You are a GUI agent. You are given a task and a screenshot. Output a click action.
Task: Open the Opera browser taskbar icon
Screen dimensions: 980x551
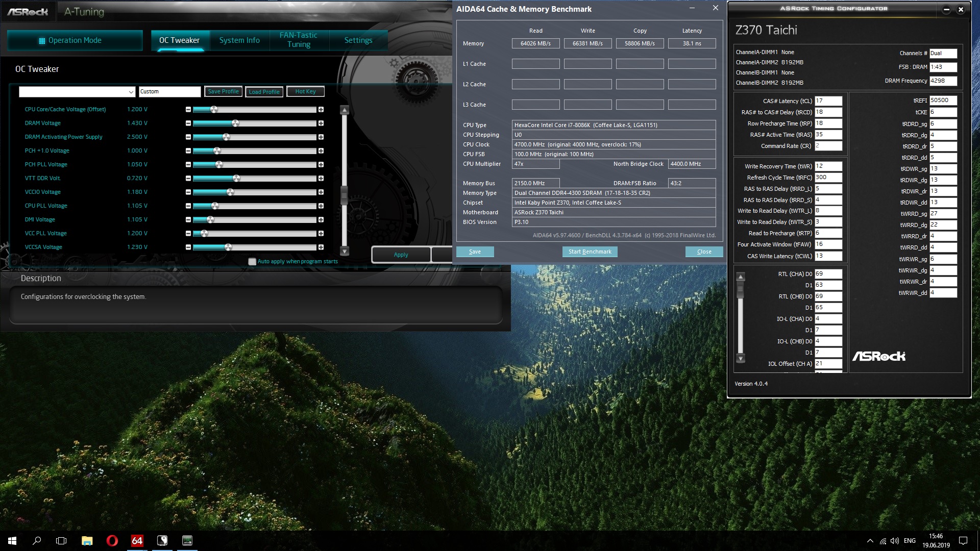112,541
